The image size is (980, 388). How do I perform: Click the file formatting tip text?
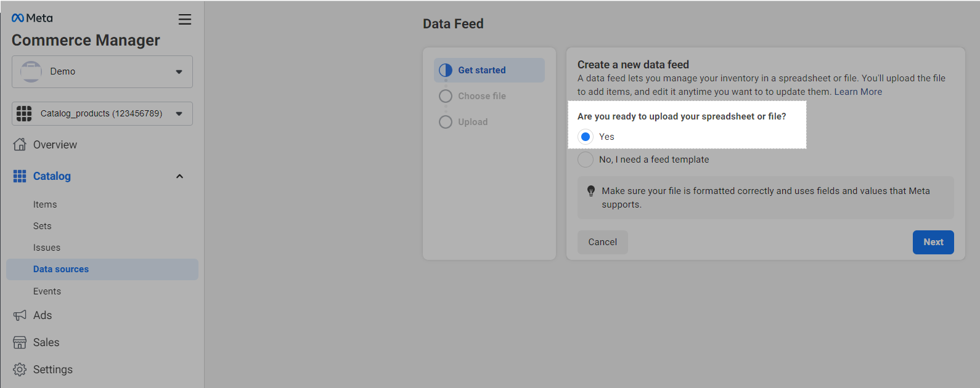pyautogui.click(x=766, y=198)
